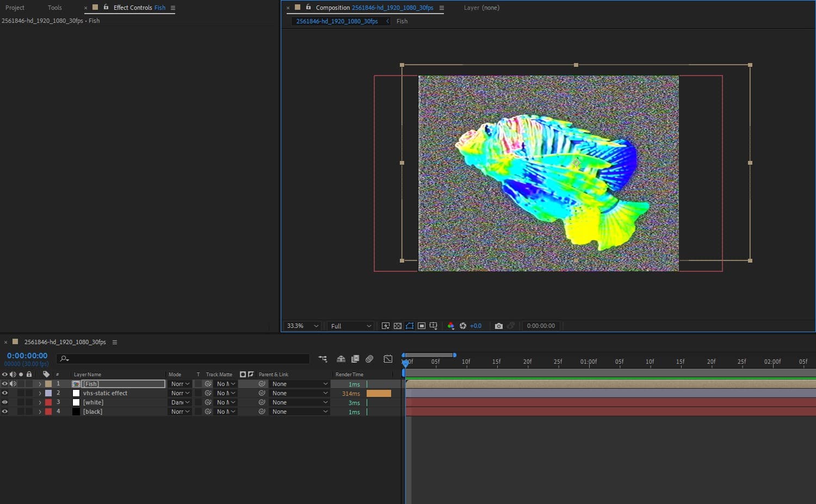Click the pick whip for the Fish layer
The width and height of the screenshot is (816, 504).
[x=262, y=384]
